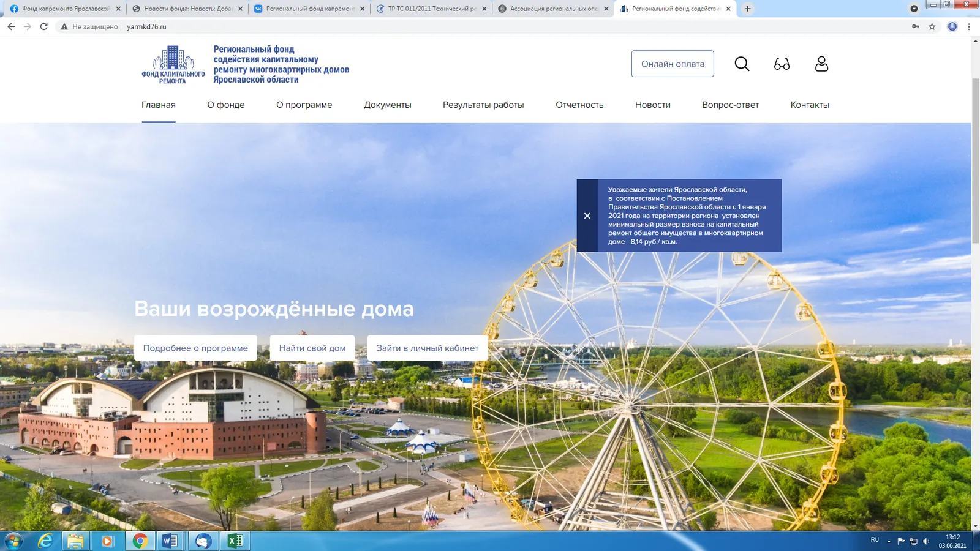This screenshot has height=551, width=980.
Task: Open Chrome three-dot menu
Action: pos(968,26)
